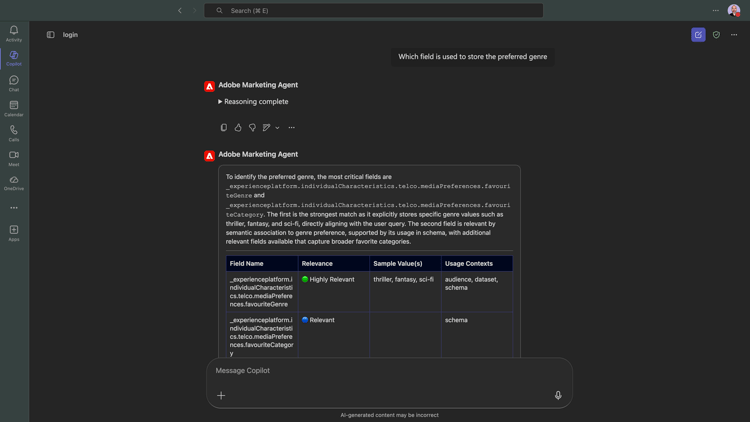Open the Calls section

(x=14, y=133)
